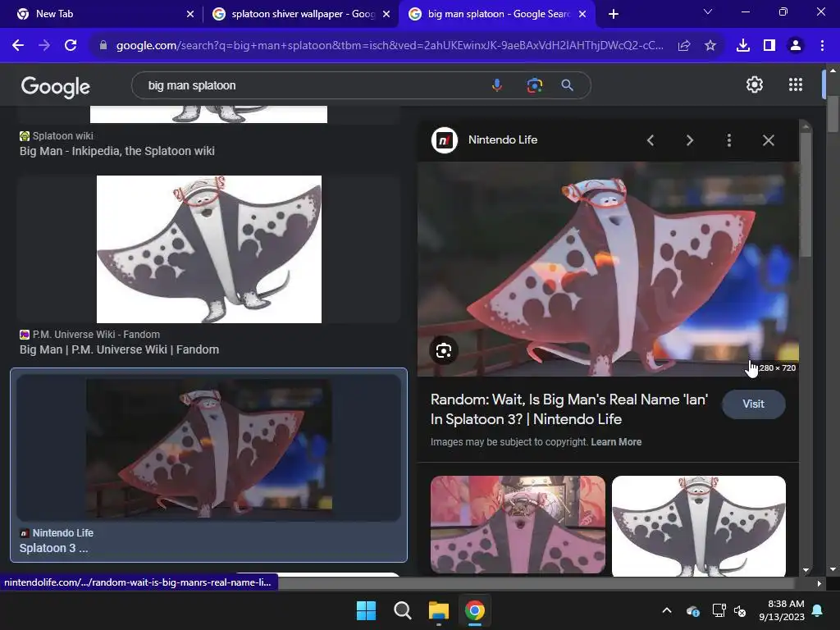Select the Nintendo Life Splatoon 3 result thumbnail

coord(209,449)
